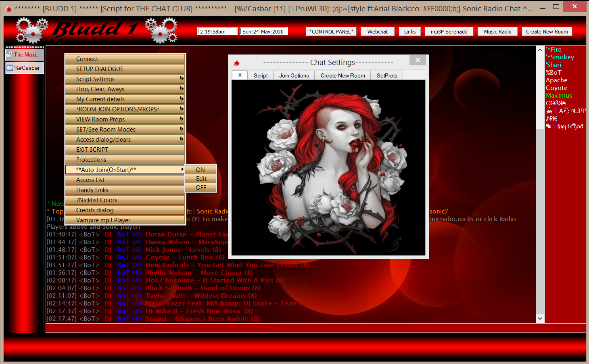Expand Script Settings submenu arrow

click(182, 79)
